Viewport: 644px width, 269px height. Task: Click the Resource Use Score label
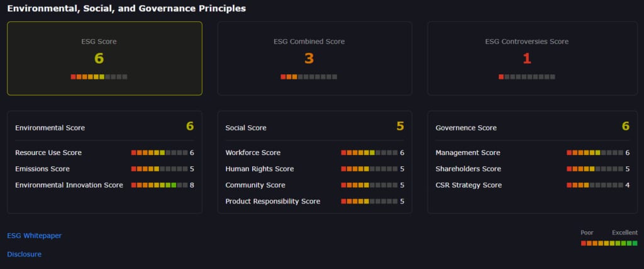tap(48, 152)
